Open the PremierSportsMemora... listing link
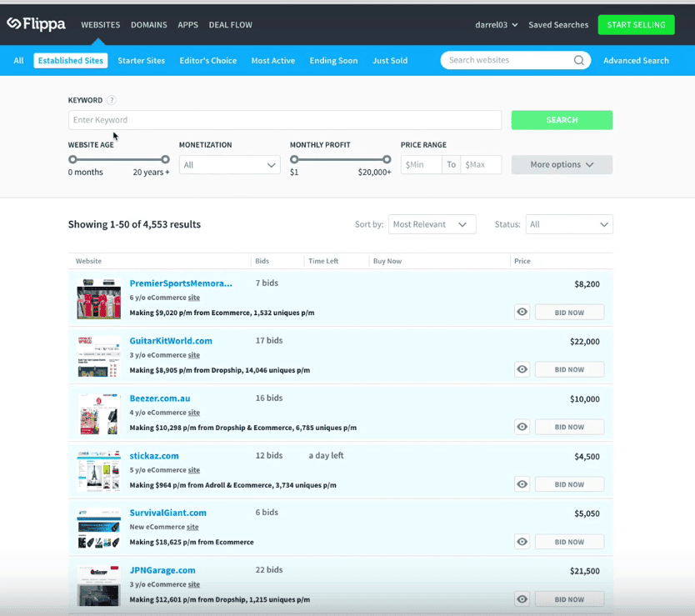The width and height of the screenshot is (695, 616). pos(181,283)
